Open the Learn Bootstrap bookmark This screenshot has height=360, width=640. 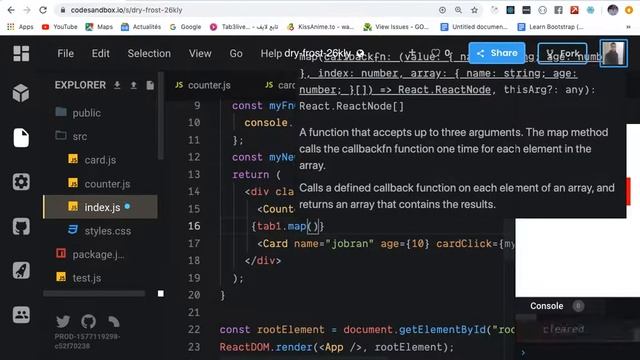coord(551,27)
